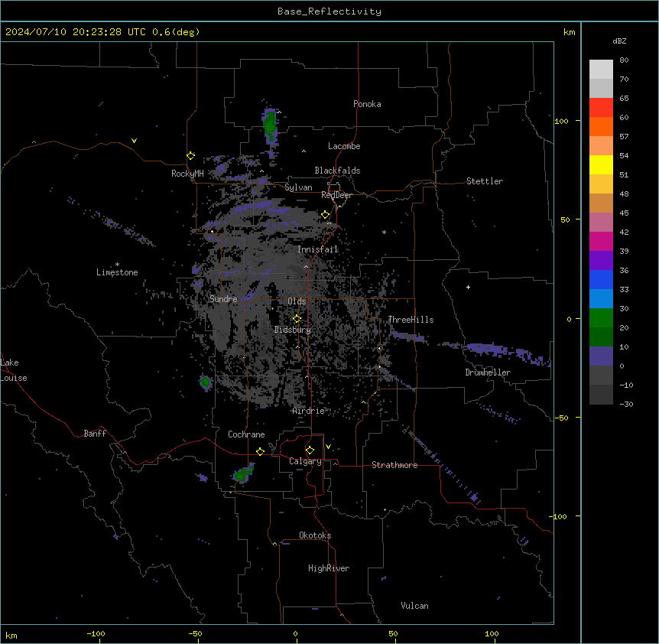
Task: Select the yellow diamond marker above Calgary
Action: [310, 450]
